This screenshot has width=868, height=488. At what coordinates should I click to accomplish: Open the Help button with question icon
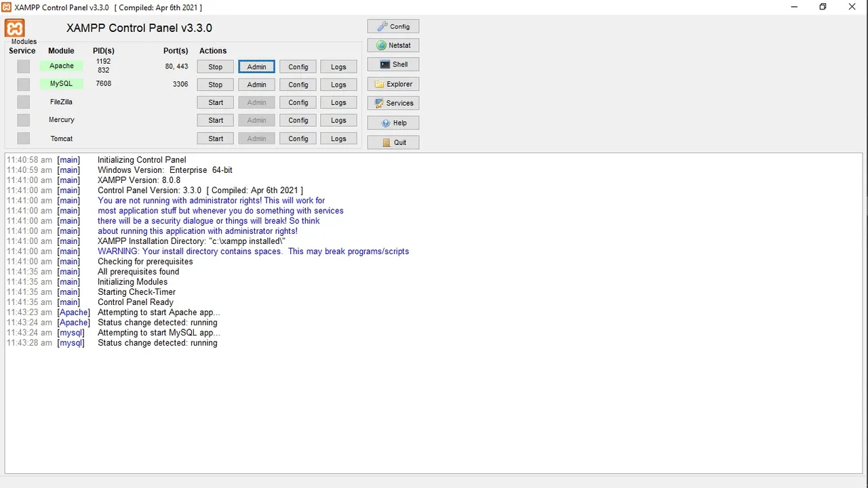click(393, 123)
